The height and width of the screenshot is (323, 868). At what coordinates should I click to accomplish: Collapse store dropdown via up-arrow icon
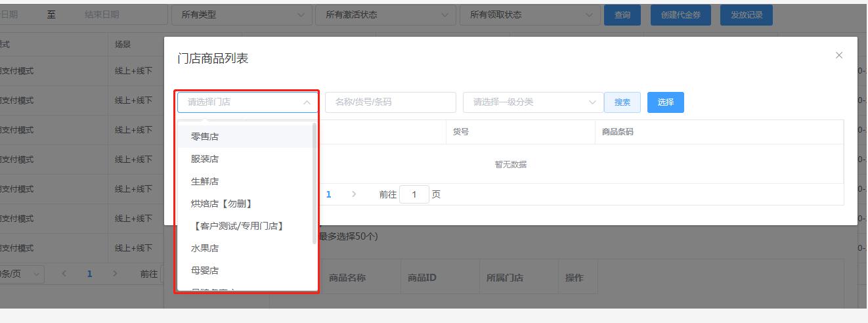pos(307,102)
